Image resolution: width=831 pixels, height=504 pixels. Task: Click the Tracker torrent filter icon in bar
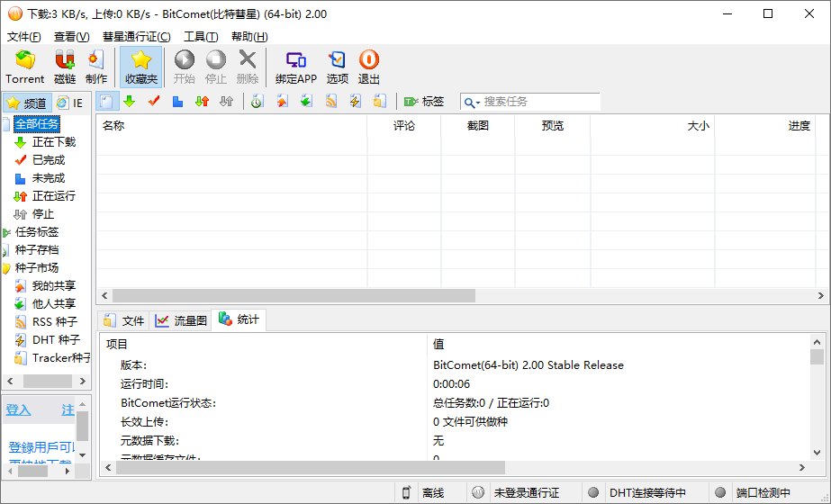[379, 101]
